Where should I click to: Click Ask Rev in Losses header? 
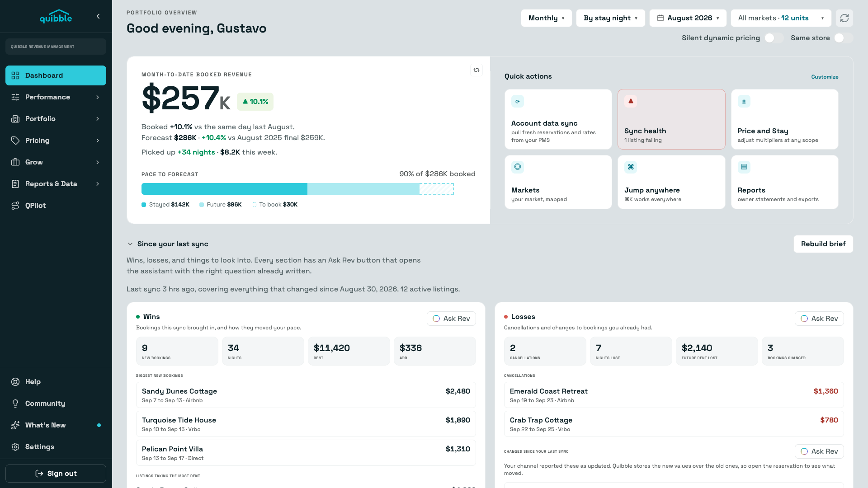tap(819, 319)
